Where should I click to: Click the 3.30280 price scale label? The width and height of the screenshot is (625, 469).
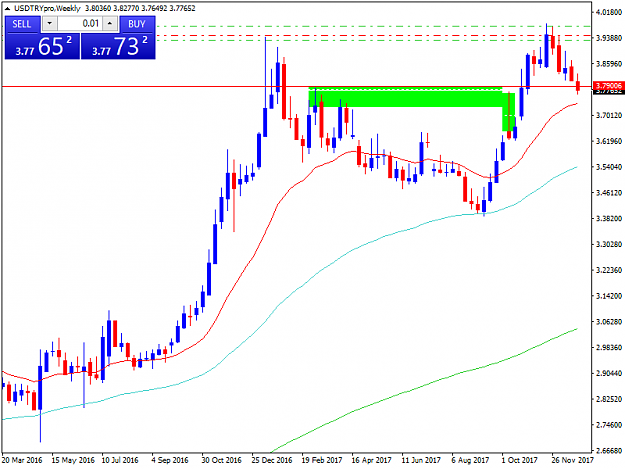click(x=609, y=244)
